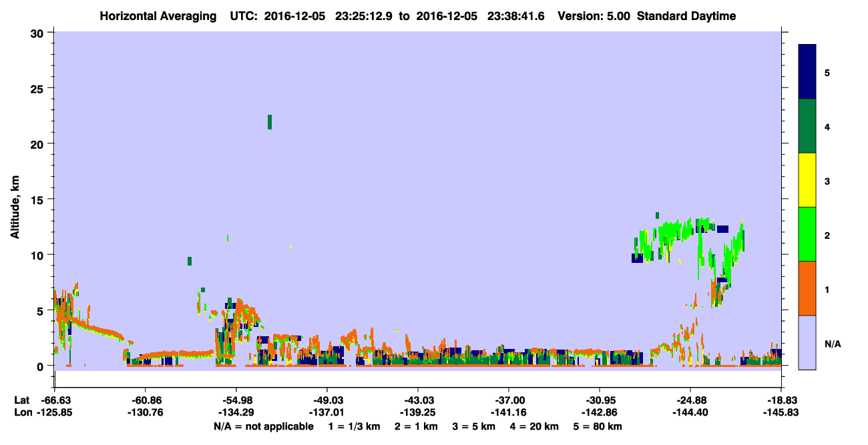Click the latitude value '-54.98'
The height and width of the screenshot is (445, 868).
point(236,400)
